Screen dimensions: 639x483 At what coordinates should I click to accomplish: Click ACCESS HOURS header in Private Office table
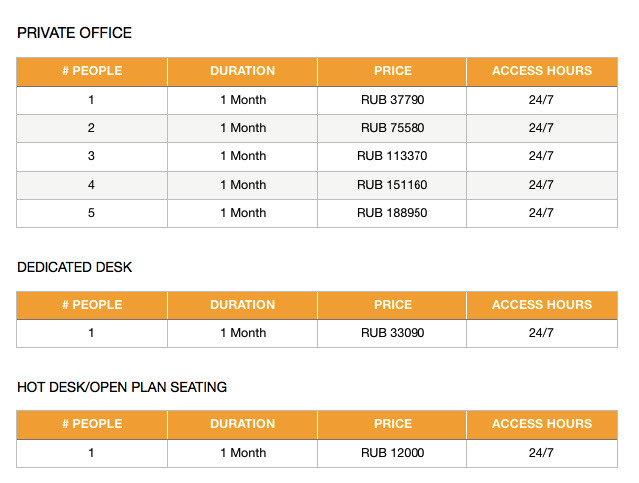[542, 71]
